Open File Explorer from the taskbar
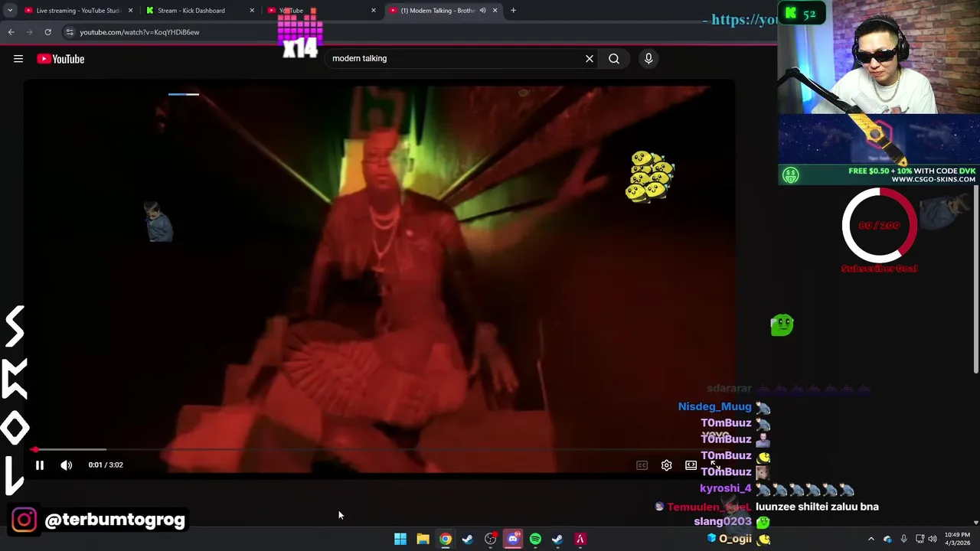980x551 pixels. click(423, 539)
